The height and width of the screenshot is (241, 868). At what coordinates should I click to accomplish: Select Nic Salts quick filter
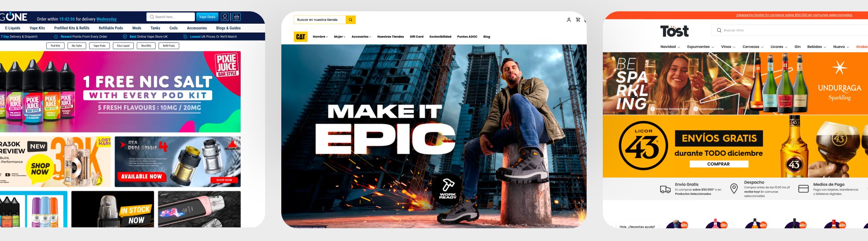click(x=77, y=46)
